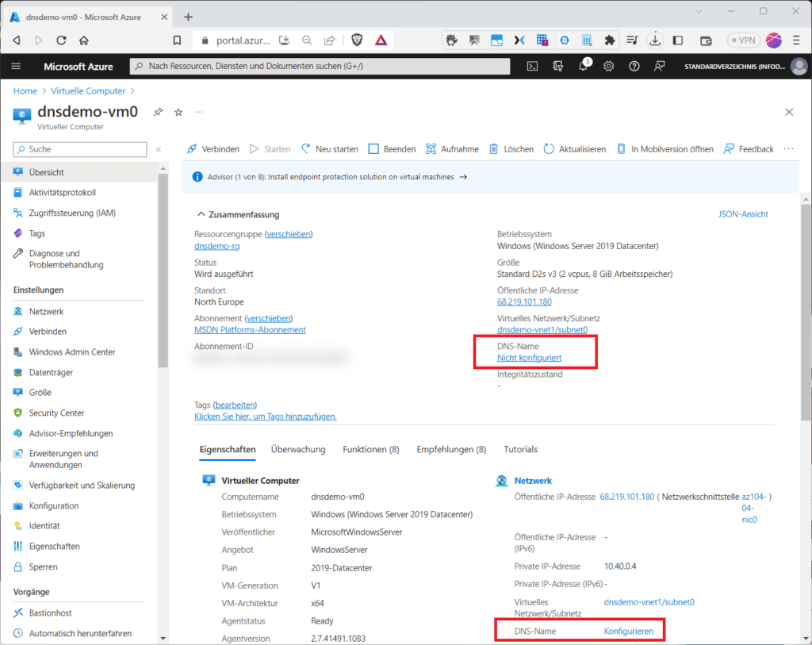
Task: Open Azure portal settings gear
Action: (x=608, y=67)
